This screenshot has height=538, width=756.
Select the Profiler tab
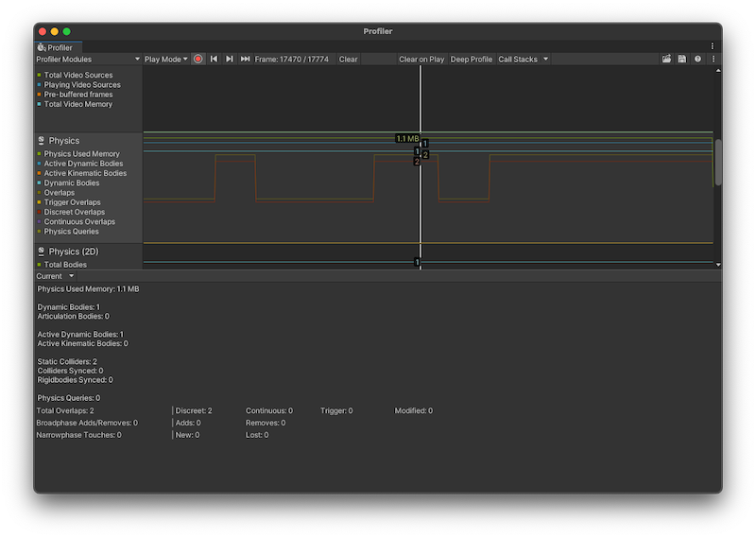click(59, 47)
